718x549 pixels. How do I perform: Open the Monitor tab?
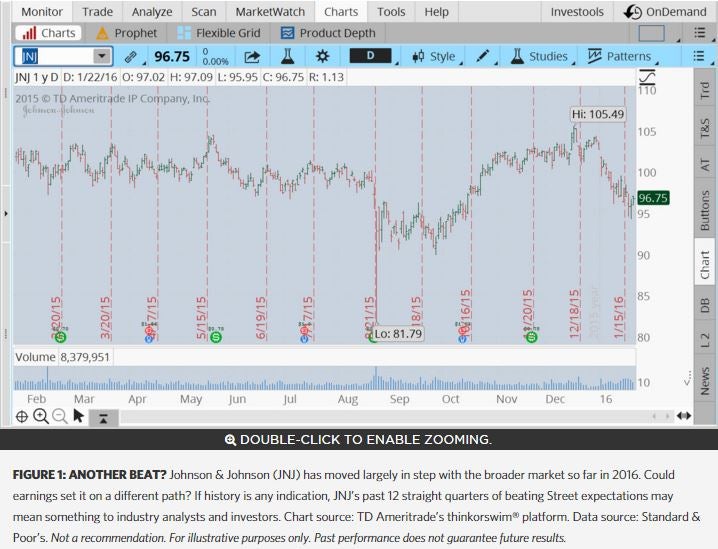coord(42,11)
